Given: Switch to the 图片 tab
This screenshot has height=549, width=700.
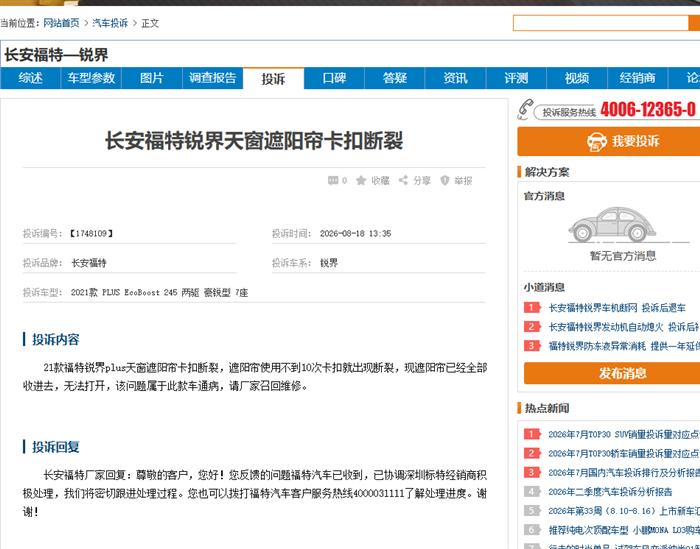Looking at the screenshot, I should click(x=152, y=78).
